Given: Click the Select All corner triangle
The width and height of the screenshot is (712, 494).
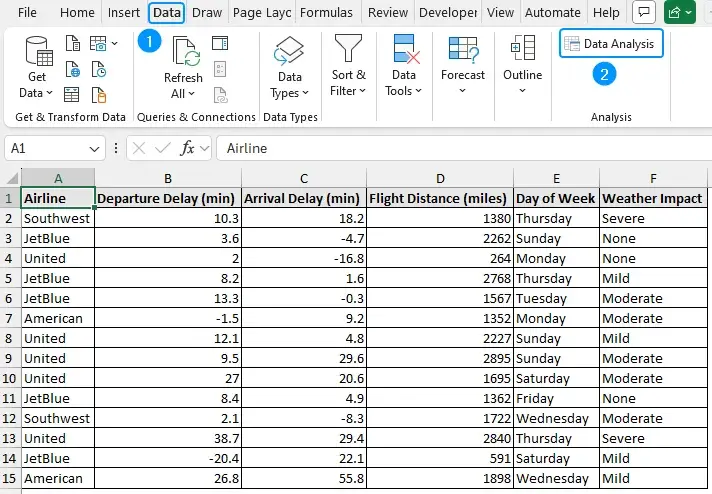Looking at the screenshot, I should coord(10,178).
